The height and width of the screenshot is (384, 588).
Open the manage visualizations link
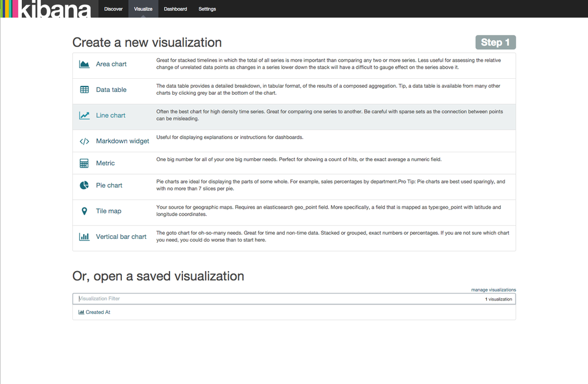tap(494, 289)
